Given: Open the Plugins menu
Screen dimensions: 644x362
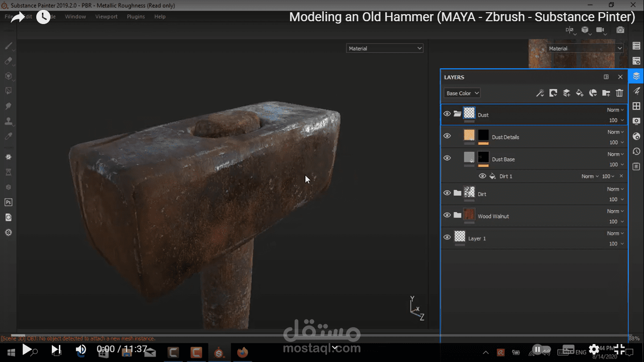Looking at the screenshot, I should 136,16.
